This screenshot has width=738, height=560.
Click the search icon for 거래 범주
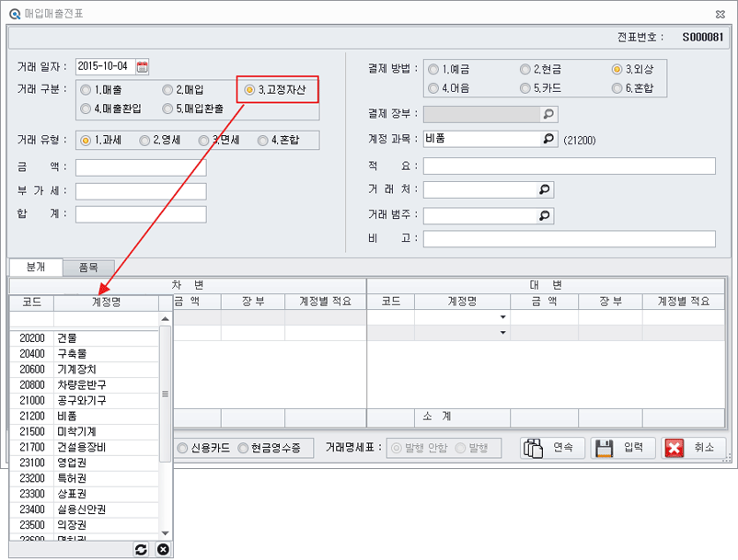tap(545, 215)
